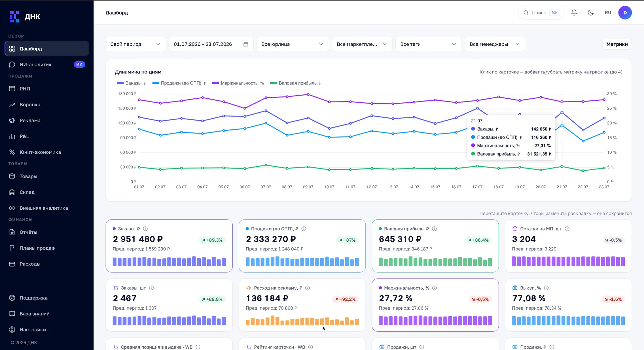
Task: Toggle the Валовая прибыль legend series
Action: [x=296, y=83]
